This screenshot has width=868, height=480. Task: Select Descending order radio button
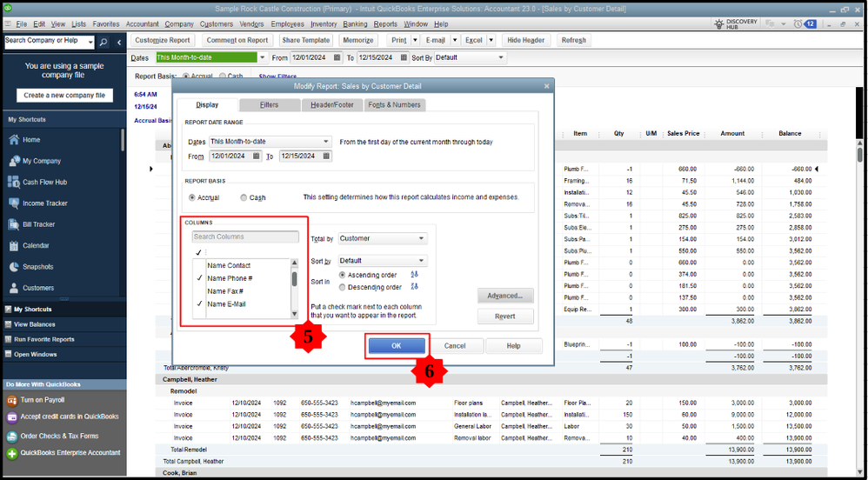coord(342,287)
